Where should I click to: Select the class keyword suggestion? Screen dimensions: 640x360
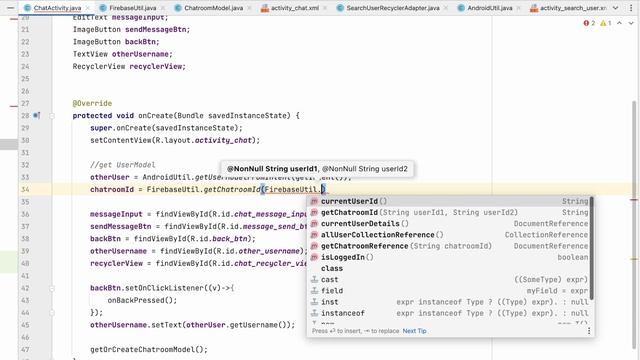449,268
